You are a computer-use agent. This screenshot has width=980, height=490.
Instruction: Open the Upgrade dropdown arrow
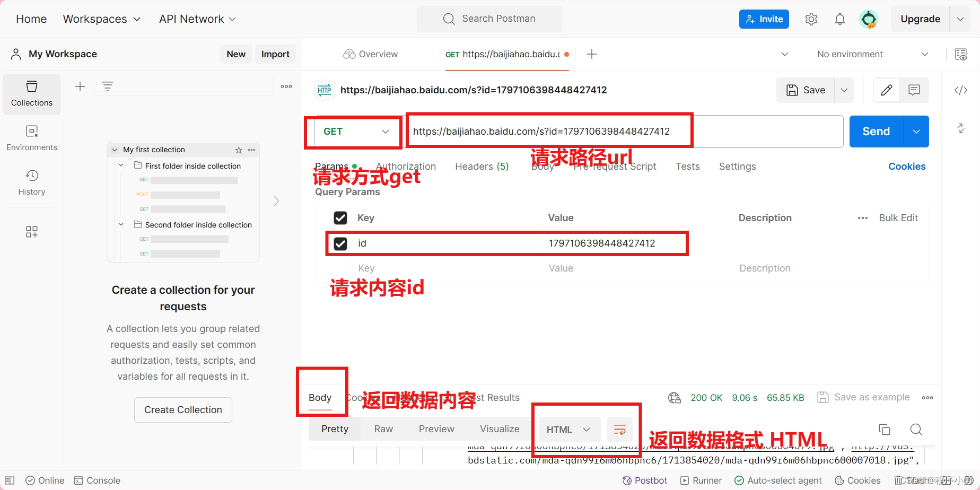960,19
